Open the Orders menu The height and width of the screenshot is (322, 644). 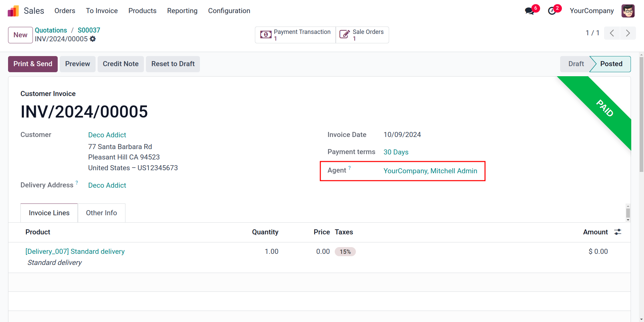(x=65, y=11)
